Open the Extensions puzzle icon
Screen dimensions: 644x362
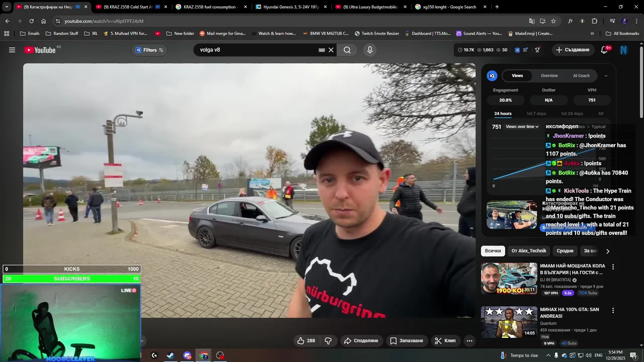click(x=595, y=21)
